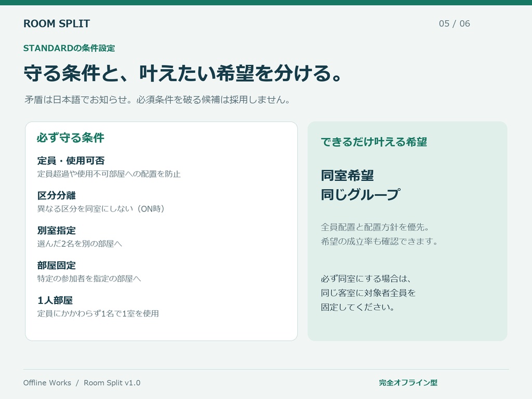Select the 定員・使用可否 item

coord(71,161)
